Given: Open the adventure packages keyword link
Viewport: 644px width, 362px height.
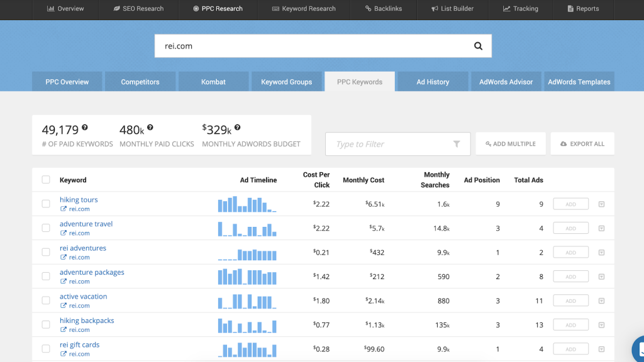Looking at the screenshot, I should 92,272.
